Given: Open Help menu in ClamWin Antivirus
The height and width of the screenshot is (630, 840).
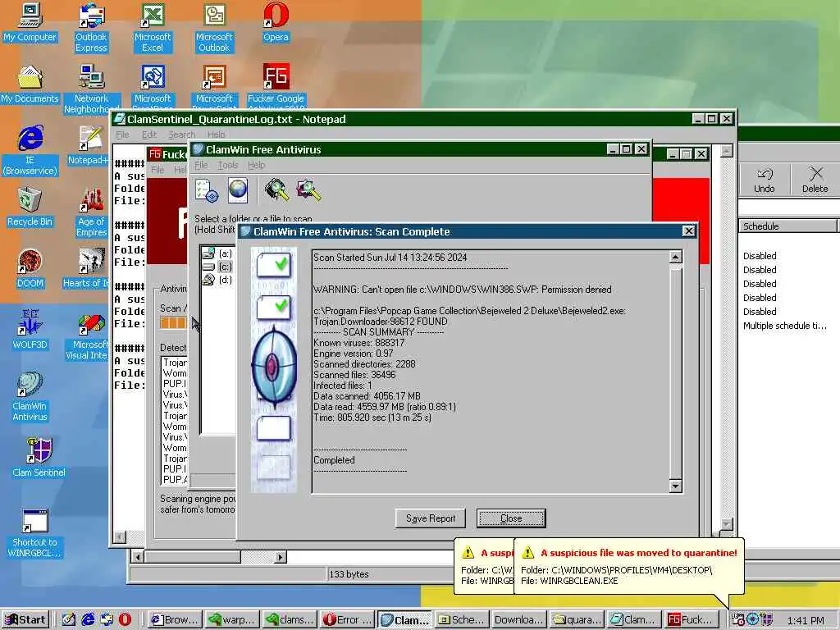Looking at the screenshot, I should tap(256, 165).
